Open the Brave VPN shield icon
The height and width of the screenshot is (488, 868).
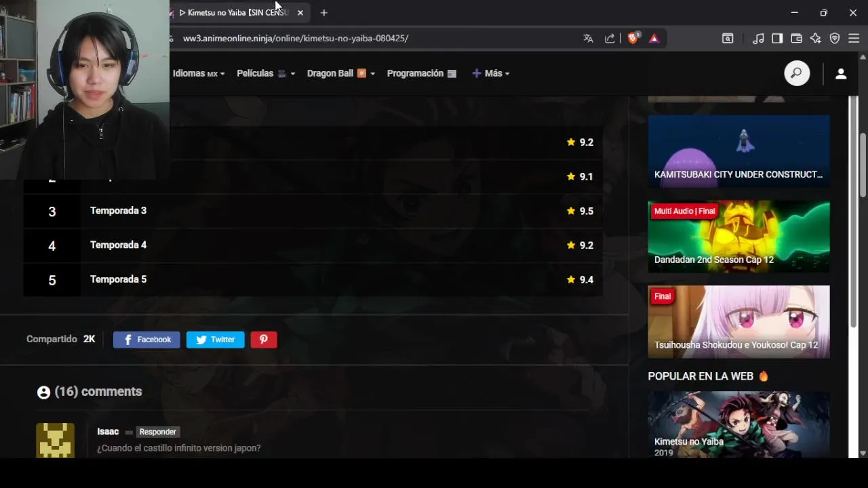(x=835, y=39)
